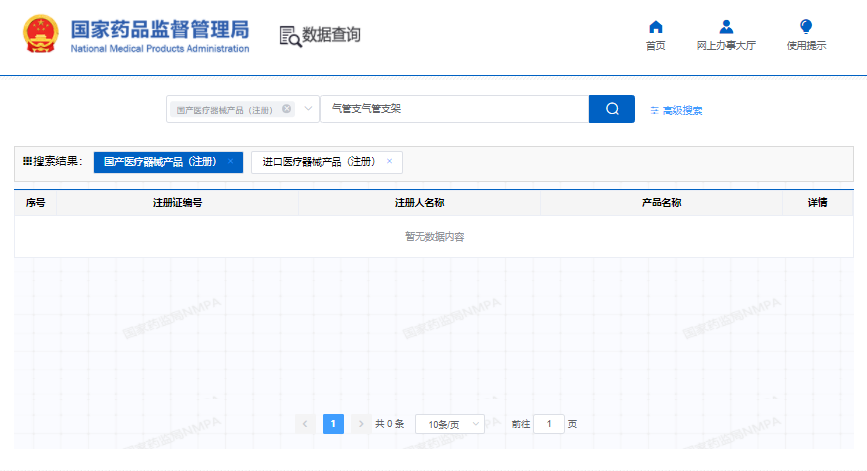Open 高级搜索 advanced search link
This screenshot has width=867, height=471.
pyautogui.click(x=676, y=110)
